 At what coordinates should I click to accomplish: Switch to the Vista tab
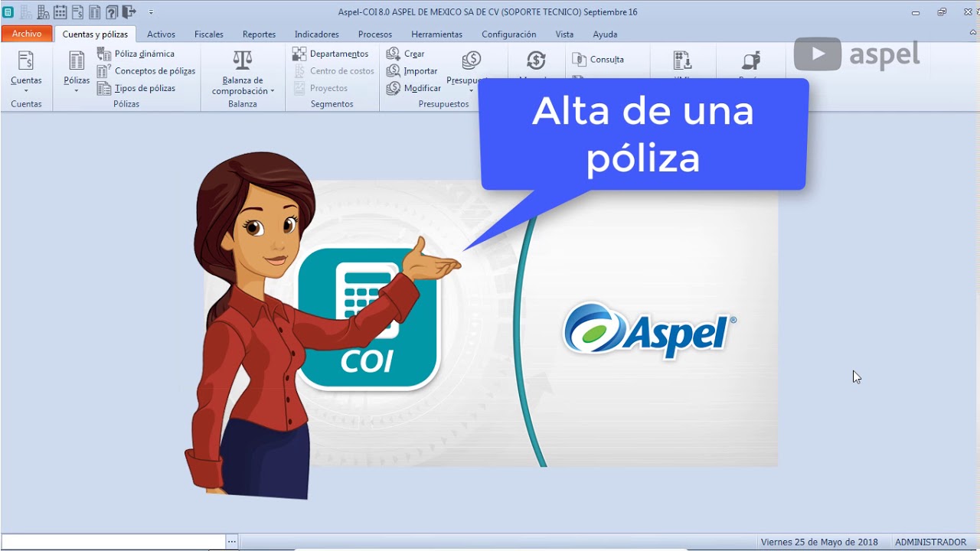pos(564,34)
